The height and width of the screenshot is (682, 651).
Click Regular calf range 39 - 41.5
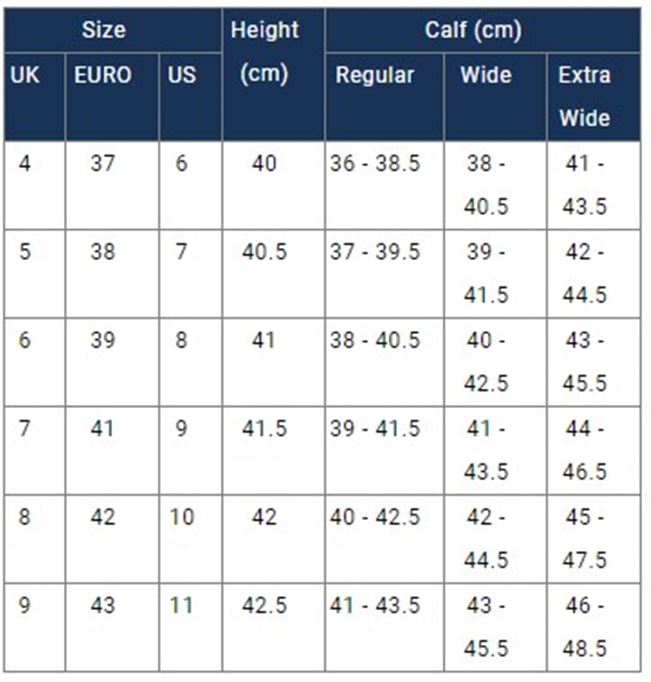pos(375,429)
